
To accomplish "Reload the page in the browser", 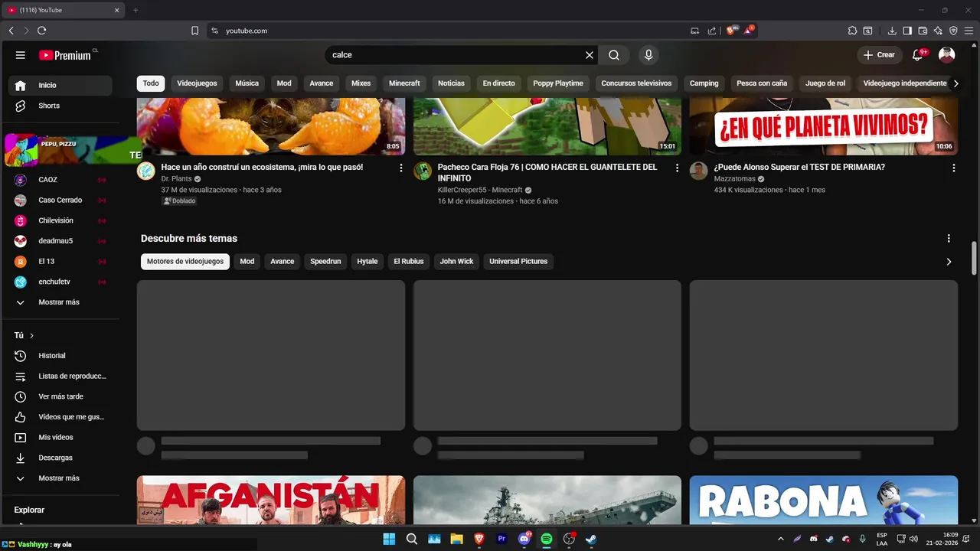I will 41,31.
